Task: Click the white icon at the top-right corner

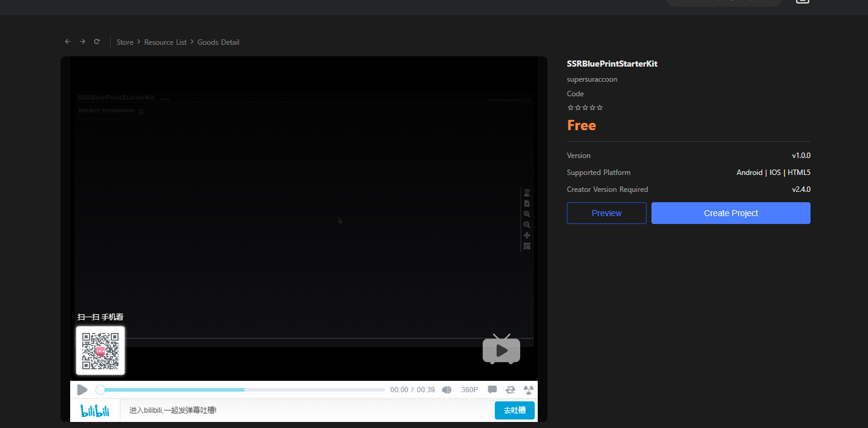Action: 802,2
